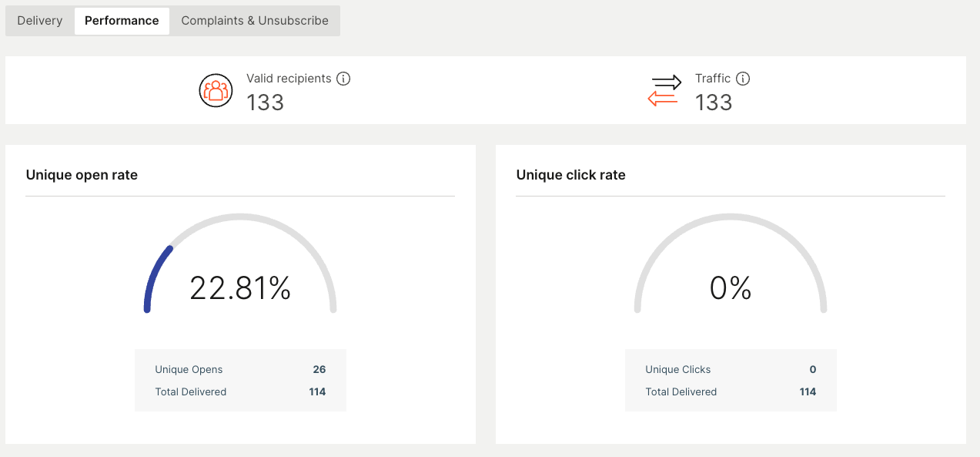Click the 0% click rate value
Viewport: 980px width, 457px height.
pyautogui.click(x=730, y=288)
